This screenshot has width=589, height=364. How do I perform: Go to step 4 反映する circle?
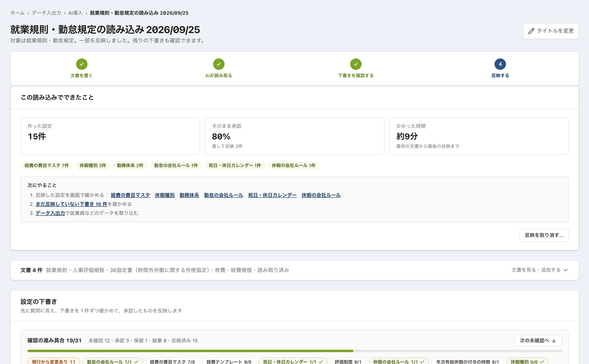(x=500, y=64)
